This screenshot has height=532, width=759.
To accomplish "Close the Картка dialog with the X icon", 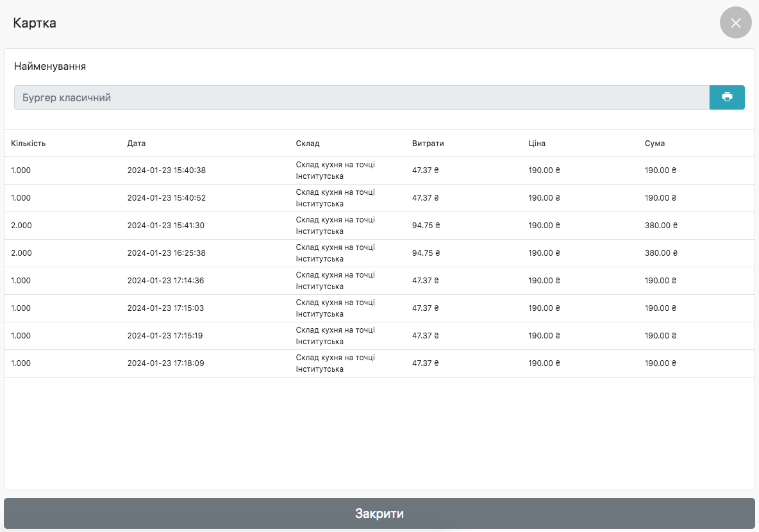I will [x=735, y=23].
